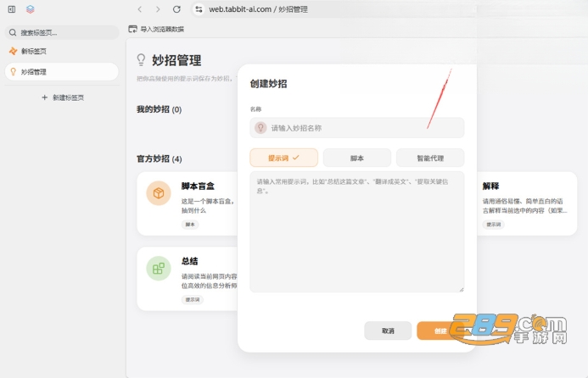Open site settings icon in address bar
This screenshot has width=588, height=378.
[199, 9]
